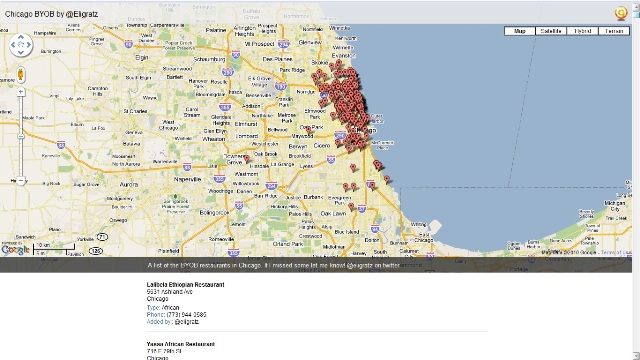Screen dimensions: 640x360
Task: Select the orange Street View pegman
Action: (x=20, y=75)
